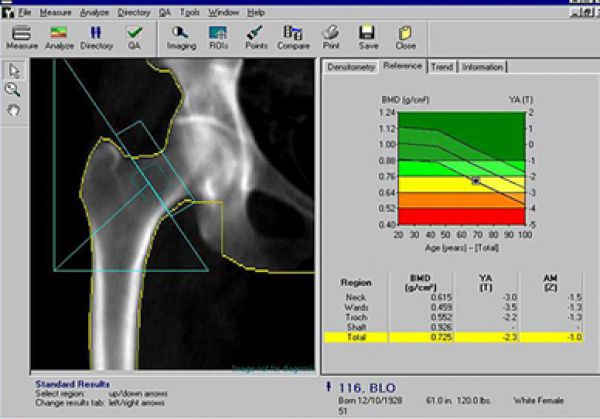This screenshot has width=600, height=419.
Task: Pick the hand pan tool
Action: [x=14, y=109]
